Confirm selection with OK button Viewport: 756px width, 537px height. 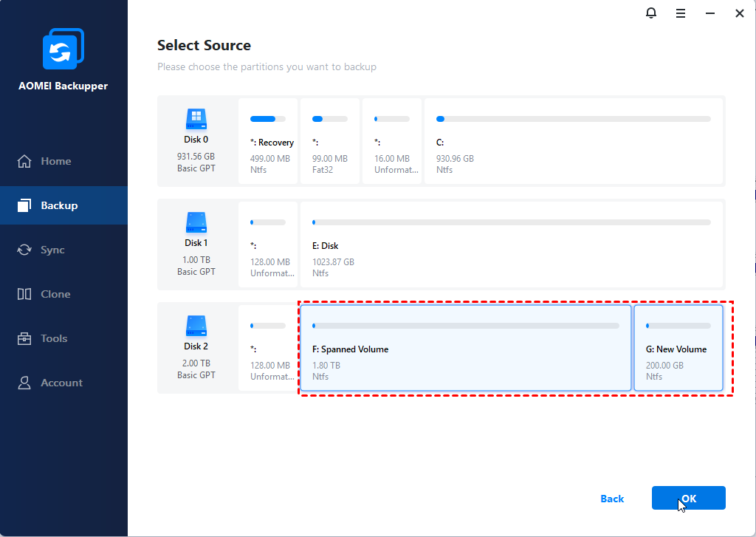pos(688,499)
